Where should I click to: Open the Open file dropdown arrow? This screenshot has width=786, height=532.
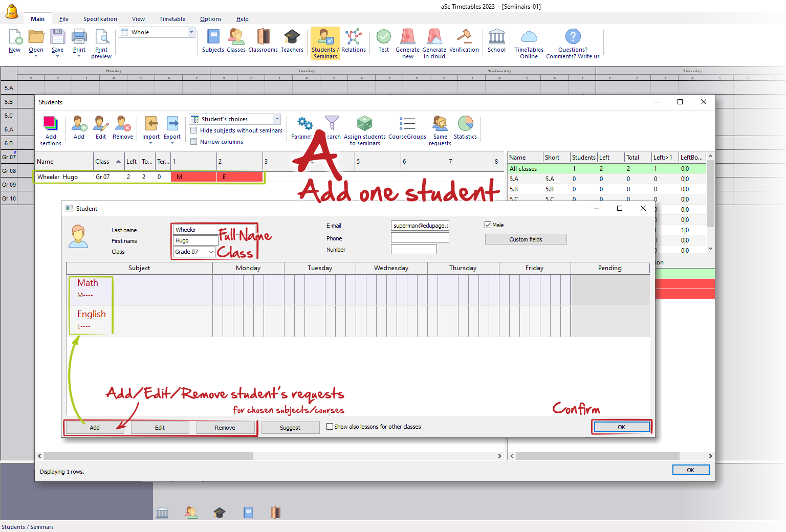tap(36, 56)
